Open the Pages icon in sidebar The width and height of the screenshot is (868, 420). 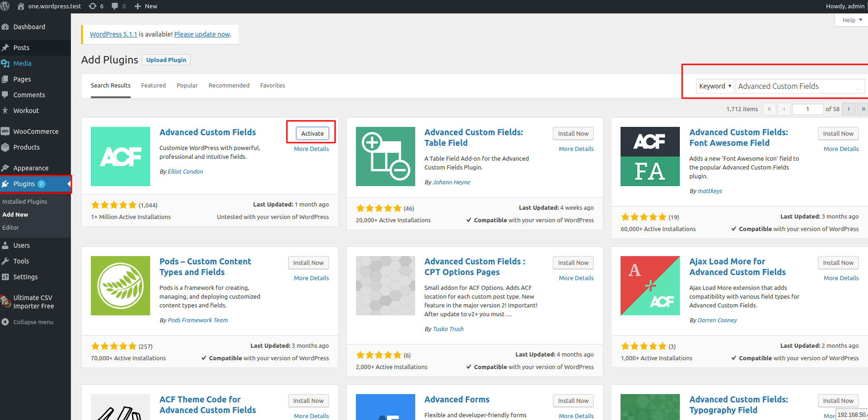click(5, 79)
